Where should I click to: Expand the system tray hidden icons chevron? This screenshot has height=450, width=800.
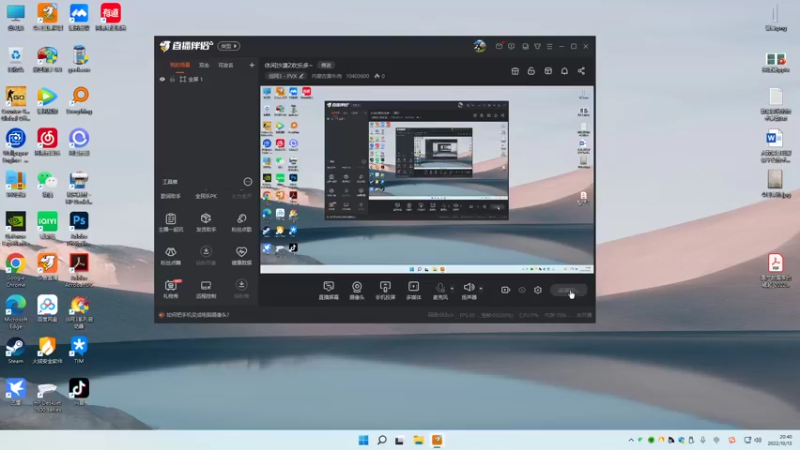[631, 440]
